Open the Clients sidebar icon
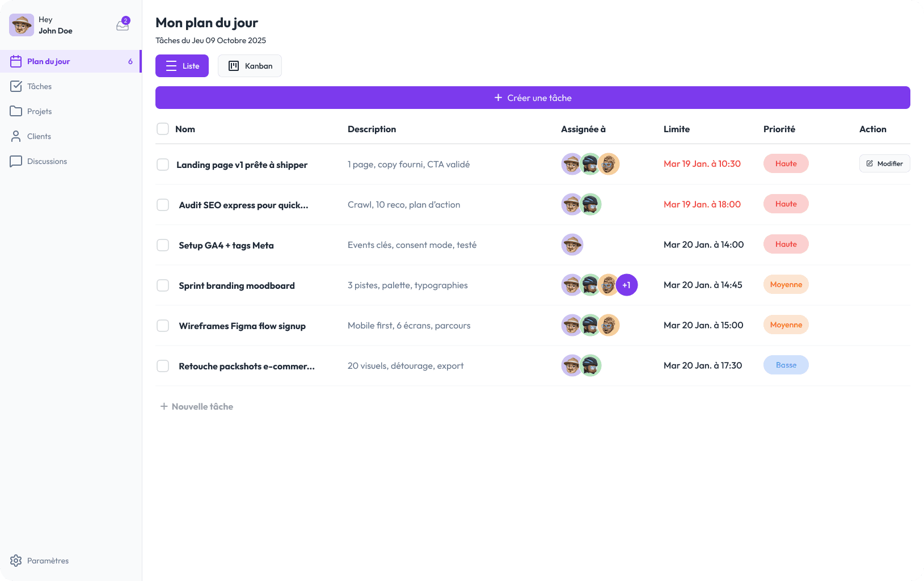 15,136
